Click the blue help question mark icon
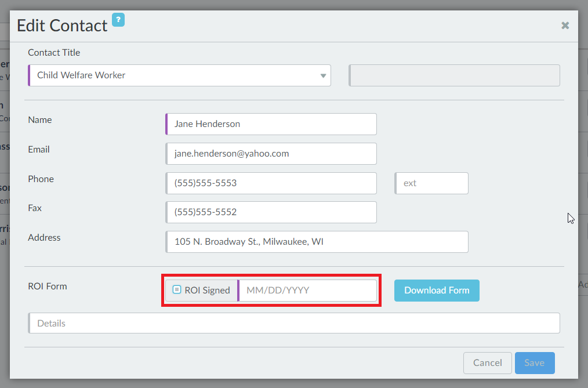The height and width of the screenshot is (388, 588). [118, 20]
